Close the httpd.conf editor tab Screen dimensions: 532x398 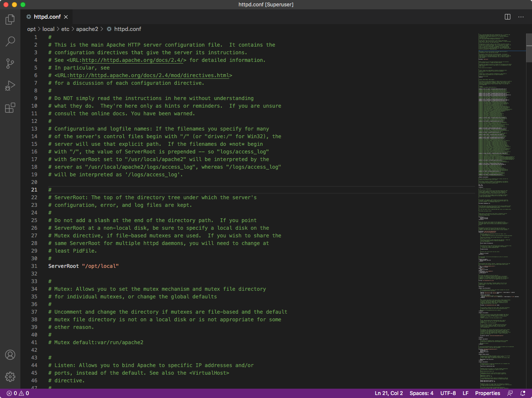tap(66, 17)
